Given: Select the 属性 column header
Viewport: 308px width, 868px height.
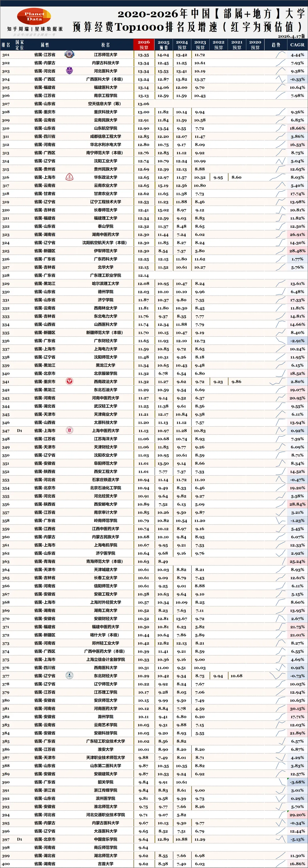Looking at the screenshot, I should tap(45, 45).
